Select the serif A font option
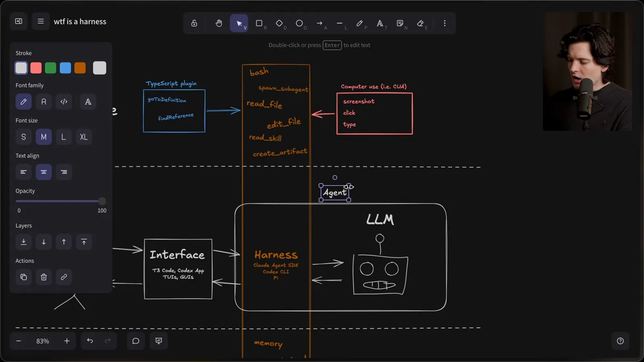Screen dimensions: 644x362 [88, 102]
